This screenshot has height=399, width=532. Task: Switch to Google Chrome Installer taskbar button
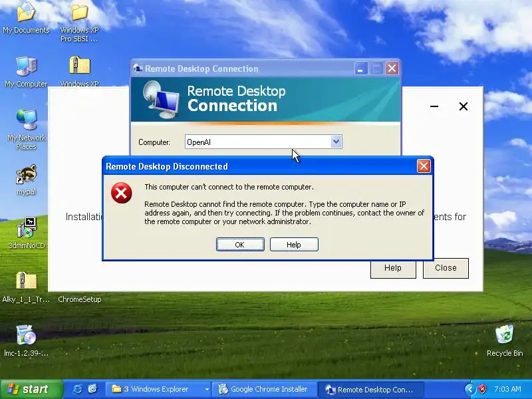[264, 389]
